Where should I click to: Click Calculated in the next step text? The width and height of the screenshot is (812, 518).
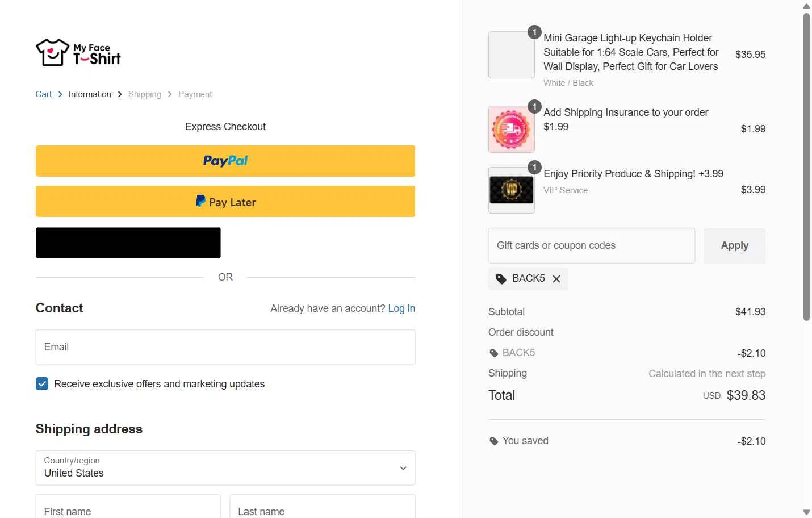coord(707,374)
